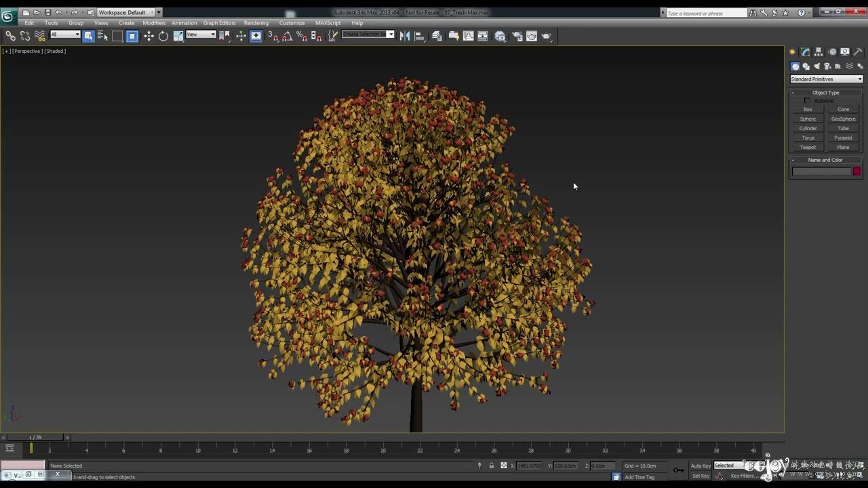Toggle 3D Snaps
This screenshot has height=488, width=868.
pos(273,36)
